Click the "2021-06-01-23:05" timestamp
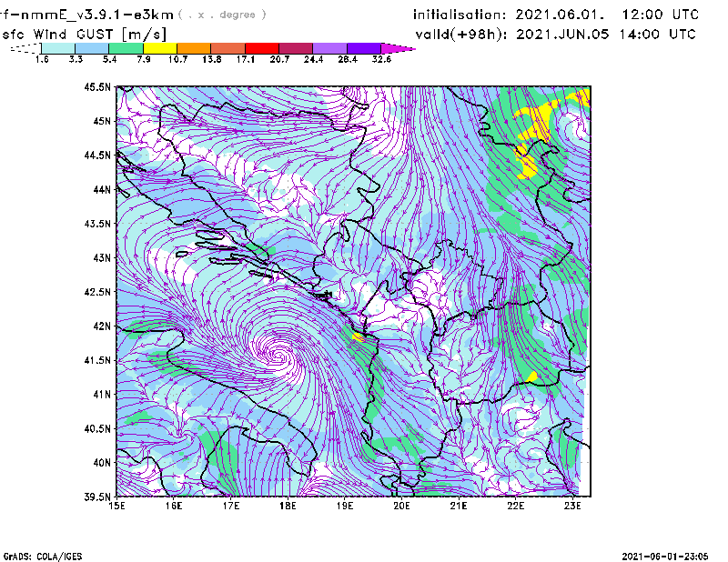 [x=665, y=557]
